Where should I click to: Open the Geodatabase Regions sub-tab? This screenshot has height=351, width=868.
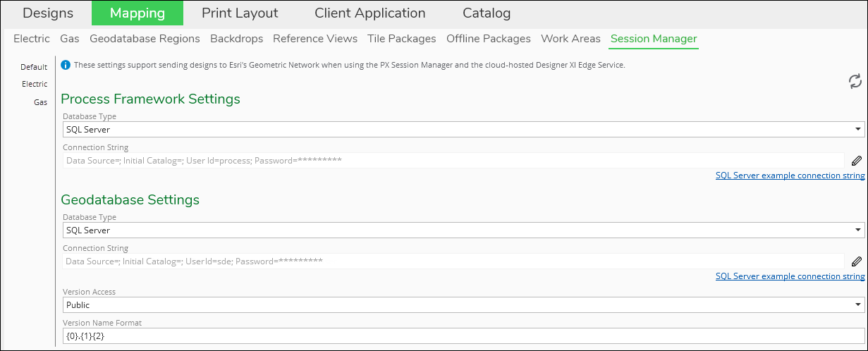(145, 39)
